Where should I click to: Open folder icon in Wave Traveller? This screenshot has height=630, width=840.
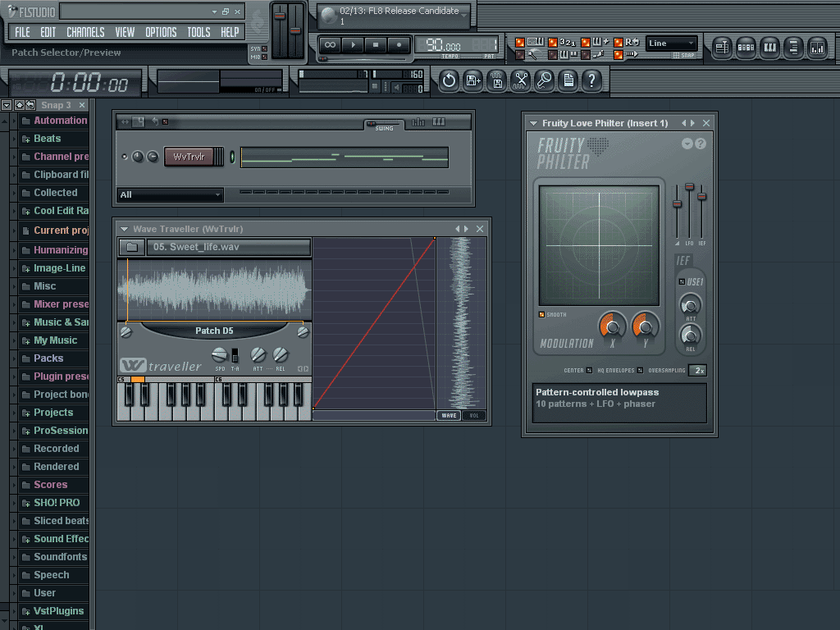(132, 247)
